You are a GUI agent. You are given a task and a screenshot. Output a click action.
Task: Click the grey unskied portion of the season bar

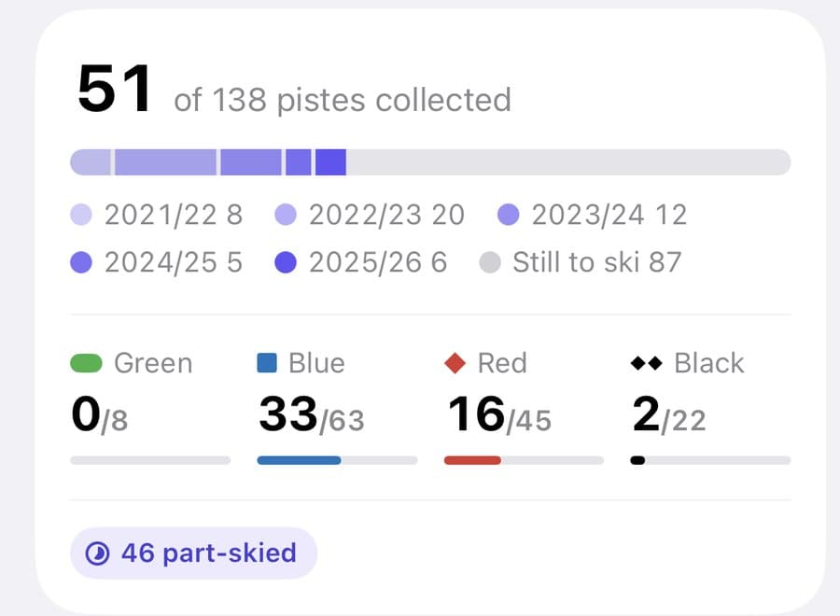point(568,162)
